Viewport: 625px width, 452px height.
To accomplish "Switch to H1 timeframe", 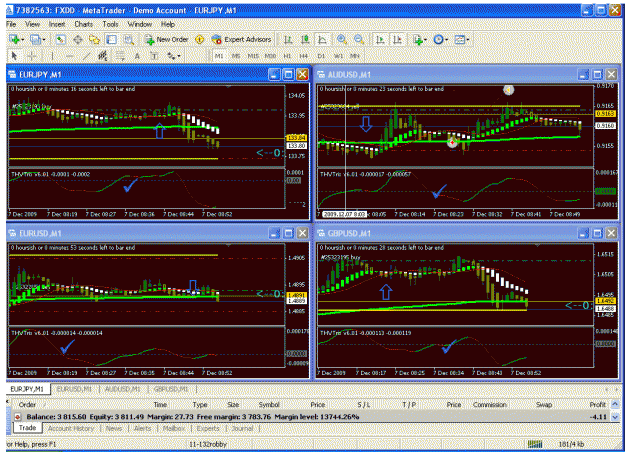I will pyautogui.click(x=287, y=56).
